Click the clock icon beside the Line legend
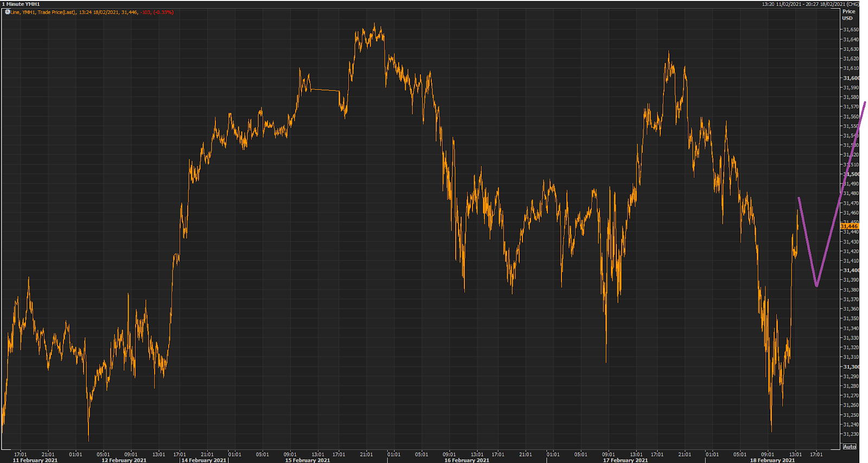 pos(7,12)
